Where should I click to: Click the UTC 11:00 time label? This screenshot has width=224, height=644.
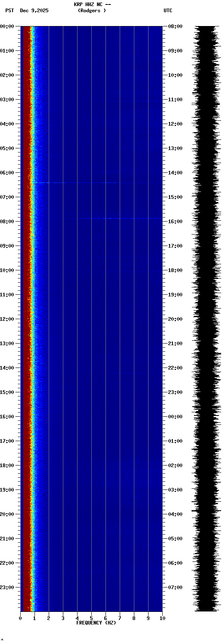[x=175, y=100]
